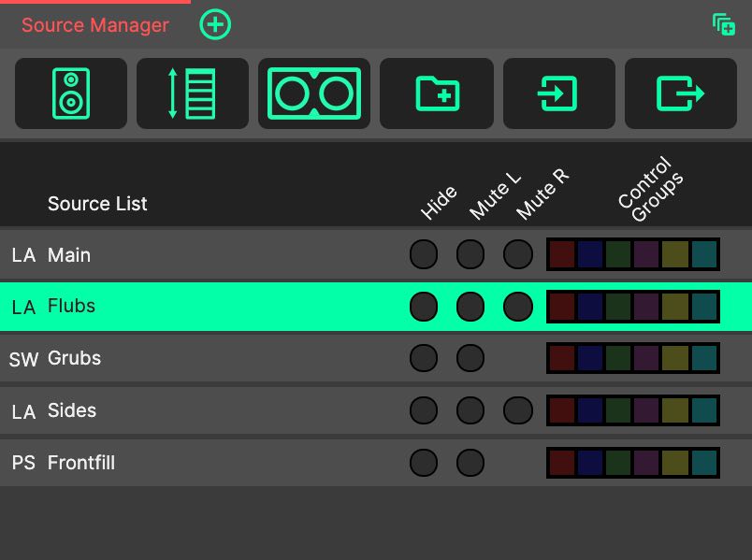This screenshot has height=560, width=752.
Task: Click the green control group for Flubs
Action: [618, 307]
